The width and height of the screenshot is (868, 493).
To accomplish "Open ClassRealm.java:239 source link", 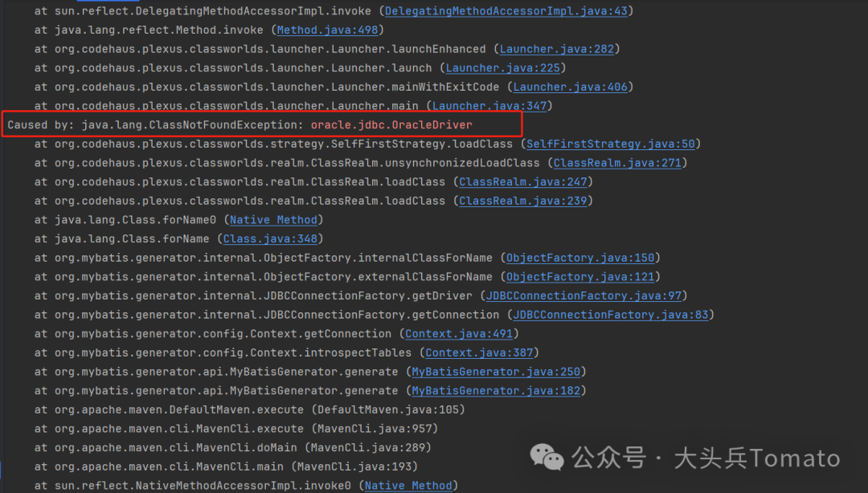I will (523, 200).
